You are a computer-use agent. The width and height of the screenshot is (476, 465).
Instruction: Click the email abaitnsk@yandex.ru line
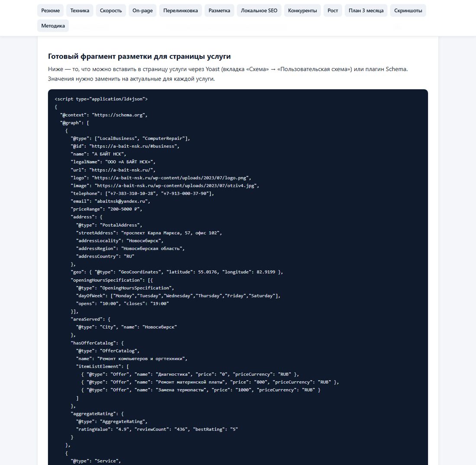(x=110, y=201)
